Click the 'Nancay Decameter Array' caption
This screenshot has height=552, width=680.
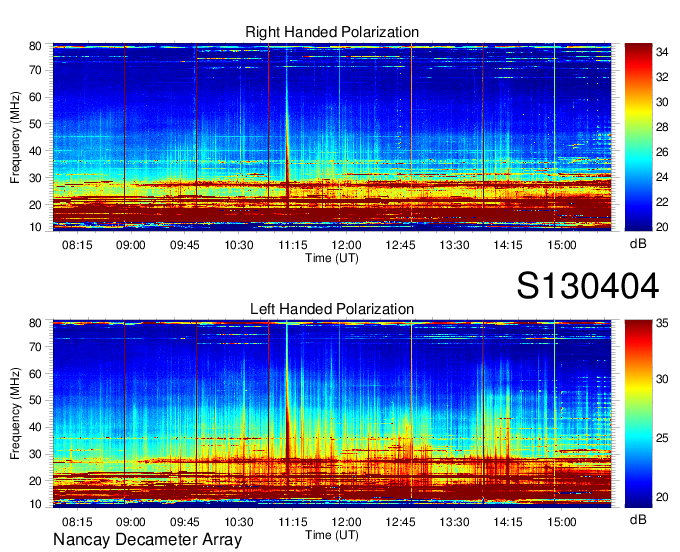pyautogui.click(x=147, y=539)
